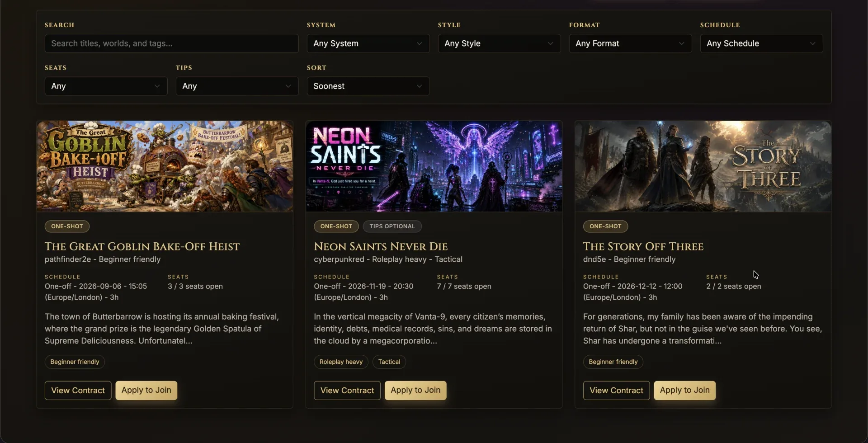Click the Roleplay heavy tag
Screen dimensions: 868x443
(341, 362)
